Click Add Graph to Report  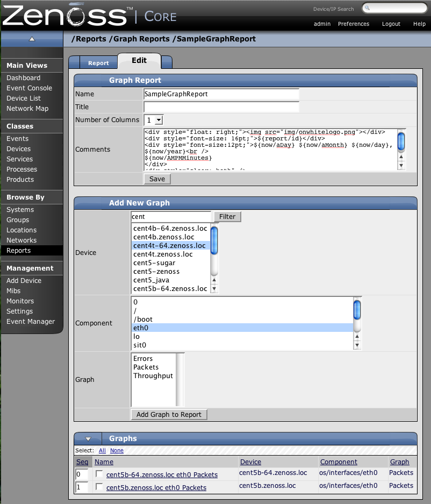(169, 415)
